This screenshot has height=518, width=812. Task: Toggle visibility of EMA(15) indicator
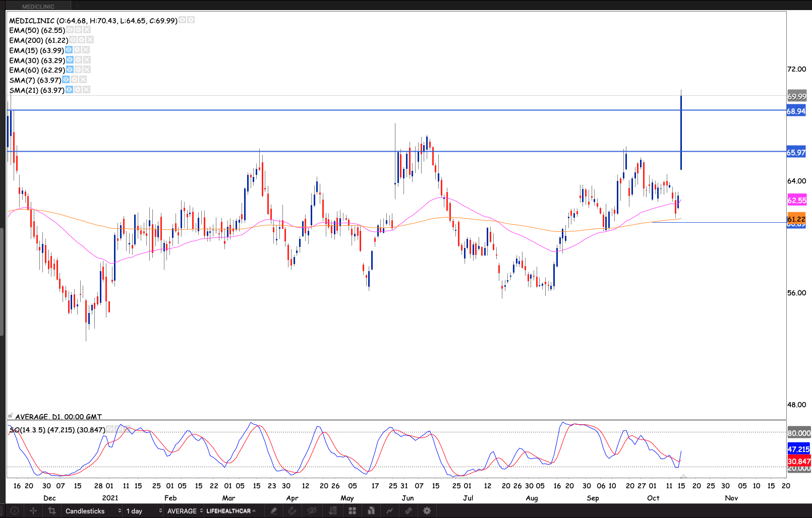click(x=69, y=50)
